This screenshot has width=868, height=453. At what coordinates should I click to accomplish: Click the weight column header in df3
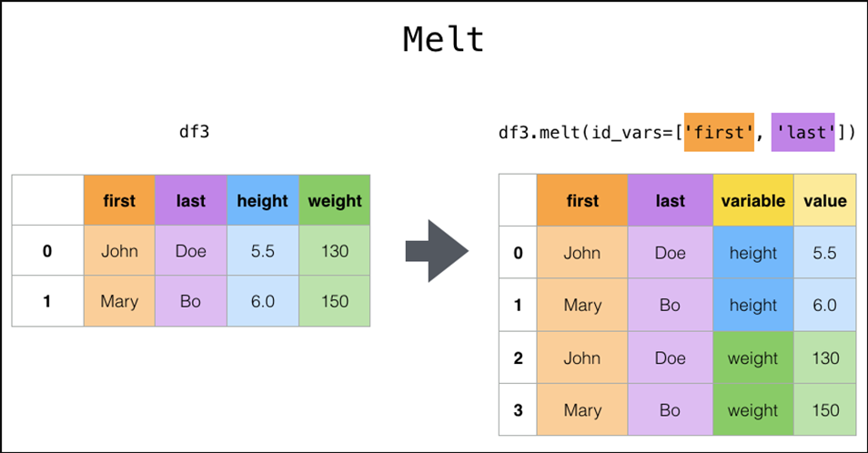[x=335, y=200]
